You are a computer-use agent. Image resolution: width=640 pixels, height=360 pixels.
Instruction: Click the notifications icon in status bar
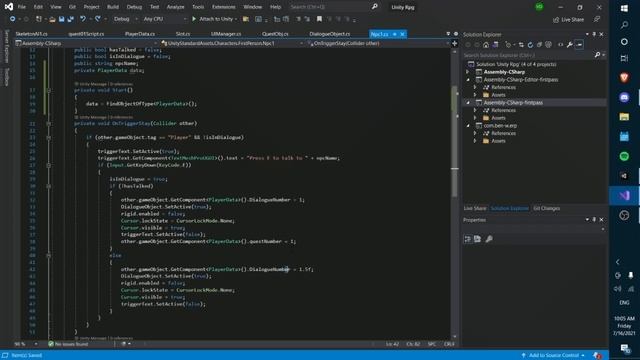click(x=597, y=355)
